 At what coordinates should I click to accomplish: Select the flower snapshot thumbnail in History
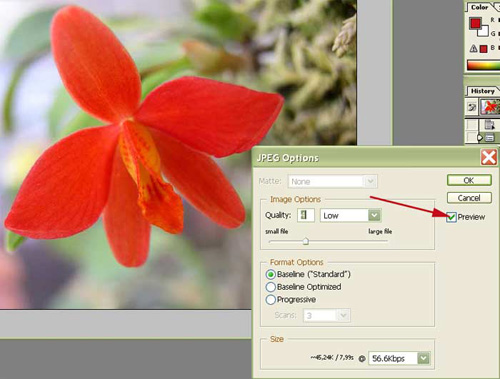click(x=491, y=107)
